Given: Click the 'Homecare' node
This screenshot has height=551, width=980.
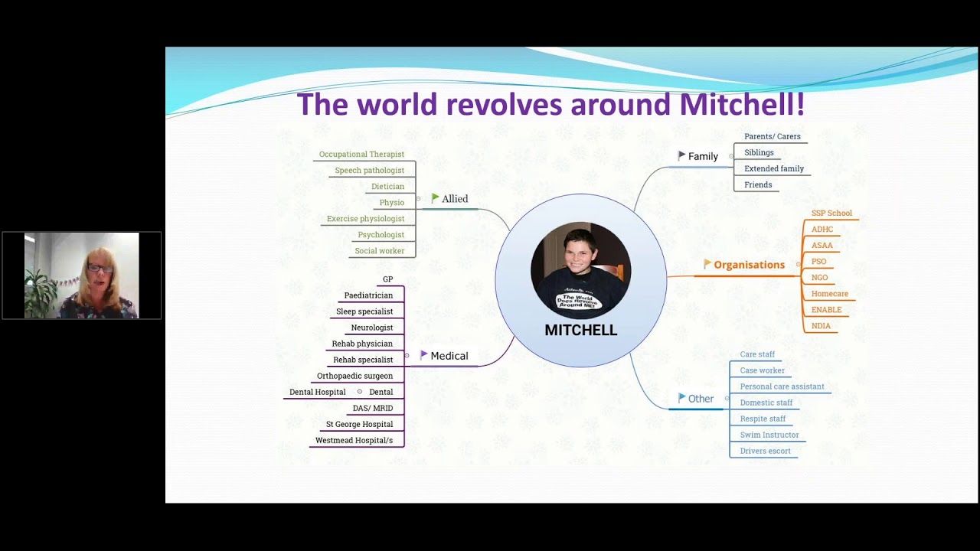Looking at the screenshot, I should [x=830, y=294].
